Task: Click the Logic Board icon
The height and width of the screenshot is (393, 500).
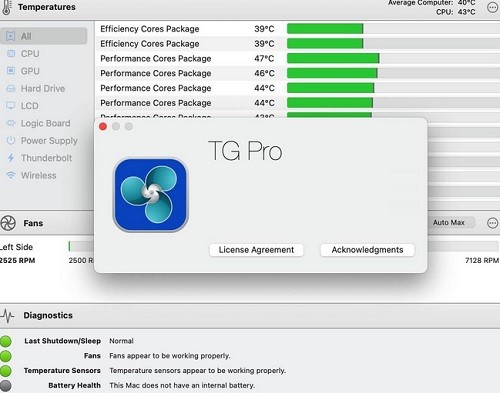Action: (11, 123)
